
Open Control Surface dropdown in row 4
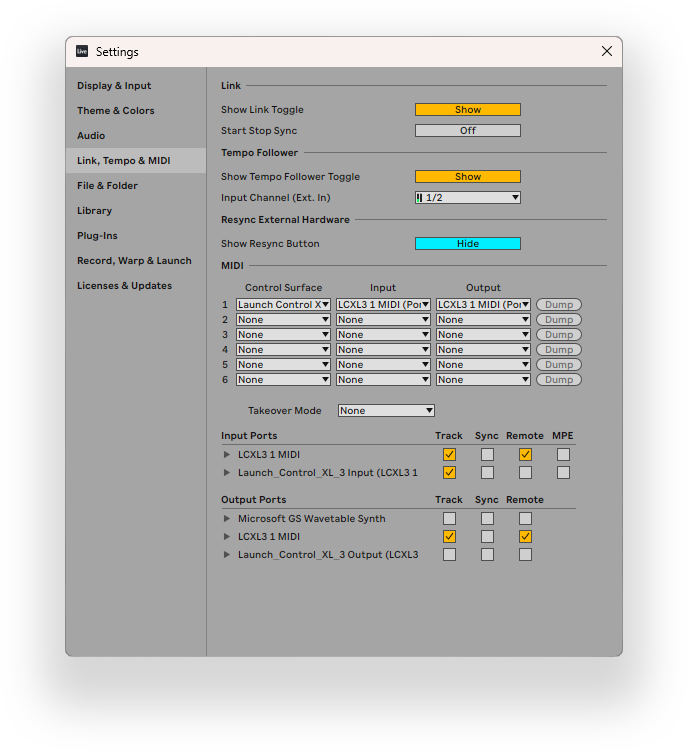pos(283,350)
